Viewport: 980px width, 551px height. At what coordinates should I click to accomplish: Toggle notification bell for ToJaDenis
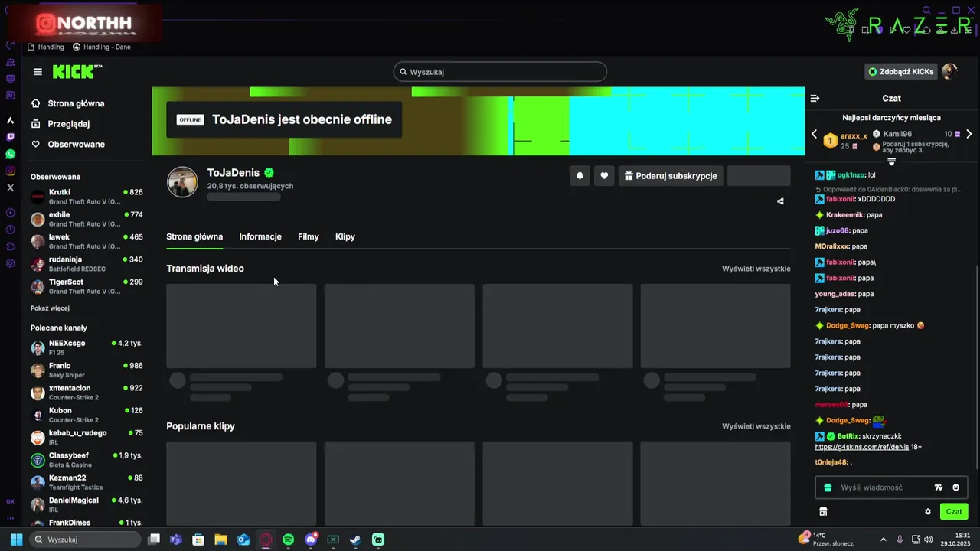click(580, 176)
